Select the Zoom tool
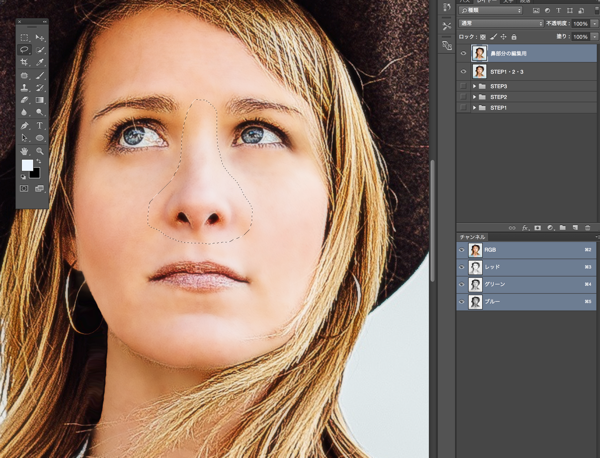Viewport: 600px width, 458px height. pyautogui.click(x=40, y=151)
